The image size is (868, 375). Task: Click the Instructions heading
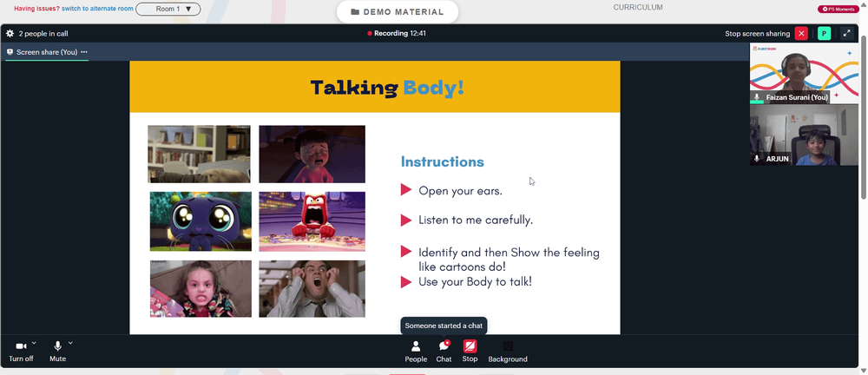[x=443, y=161]
